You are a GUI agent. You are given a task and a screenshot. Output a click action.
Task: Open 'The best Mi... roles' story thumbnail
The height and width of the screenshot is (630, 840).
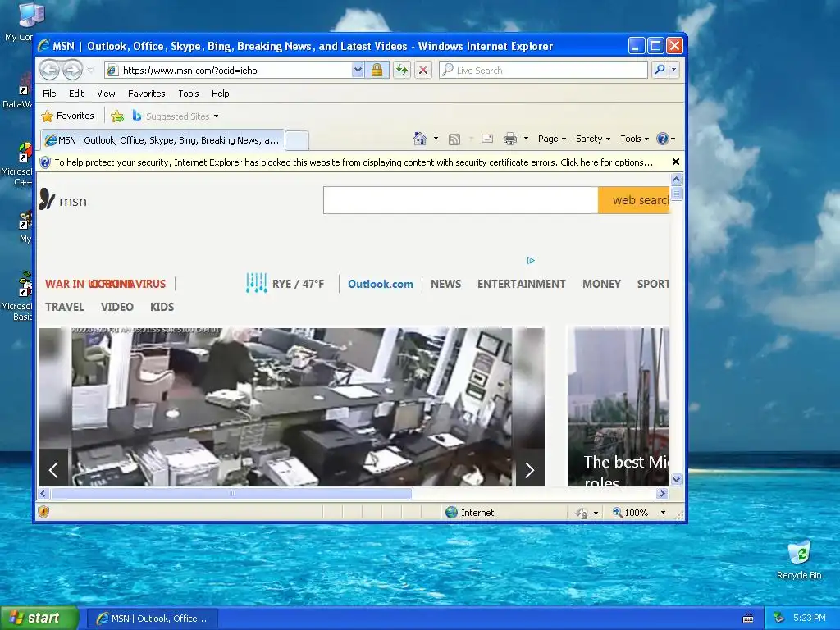click(619, 407)
